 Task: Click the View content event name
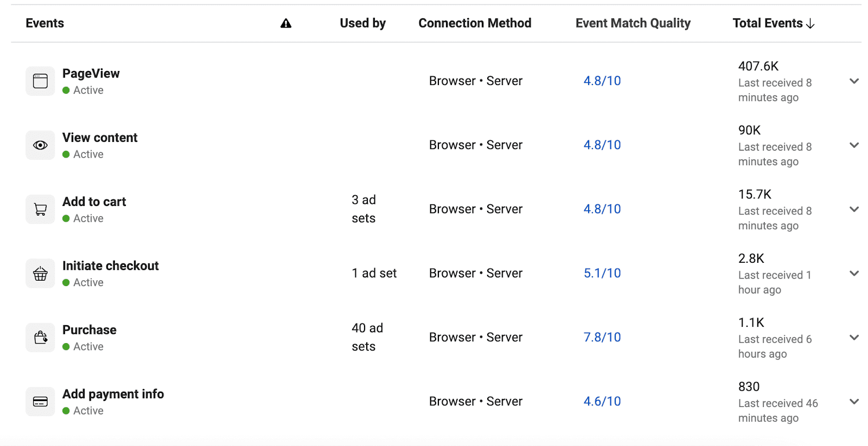coord(100,138)
